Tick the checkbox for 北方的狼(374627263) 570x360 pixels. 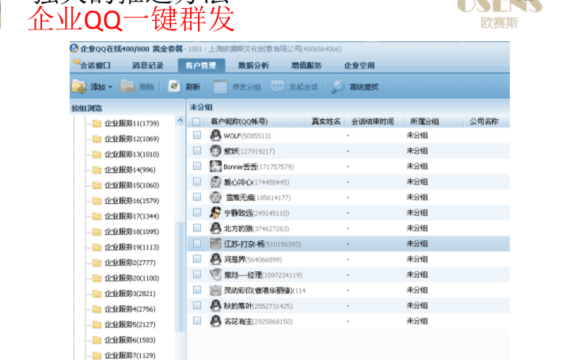[x=197, y=228]
